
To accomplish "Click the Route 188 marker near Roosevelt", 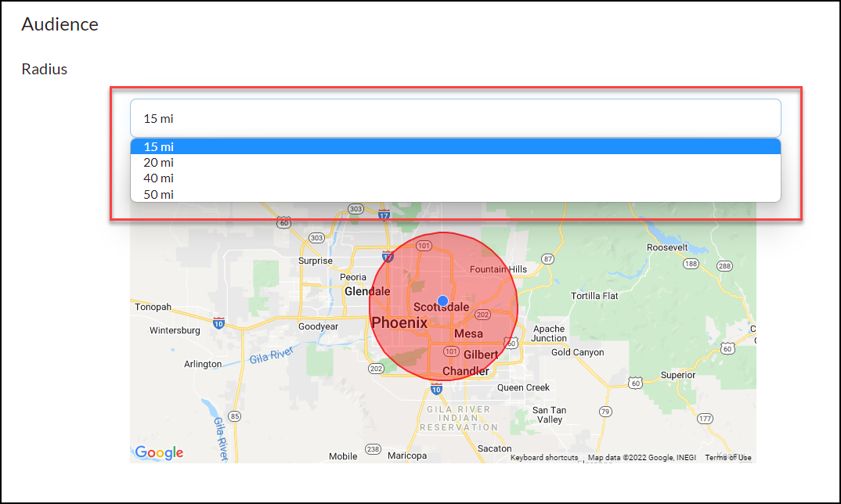I will 691,264.
